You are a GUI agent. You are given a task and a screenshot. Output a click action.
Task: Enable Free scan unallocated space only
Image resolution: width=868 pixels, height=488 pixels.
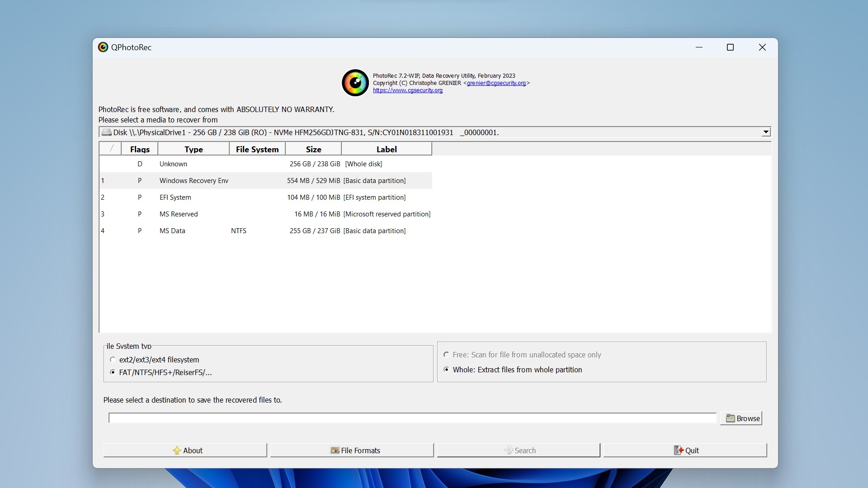click(447, 355)
